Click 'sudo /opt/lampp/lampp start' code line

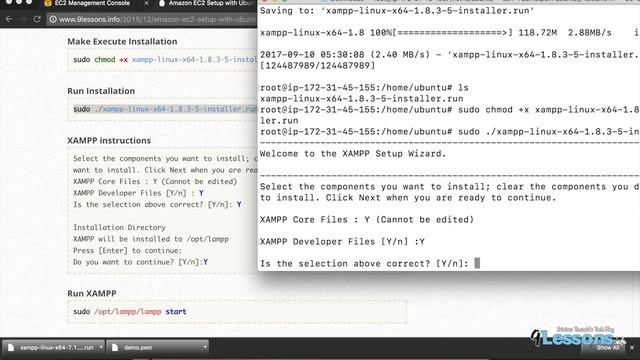click(x=130, y=311)
